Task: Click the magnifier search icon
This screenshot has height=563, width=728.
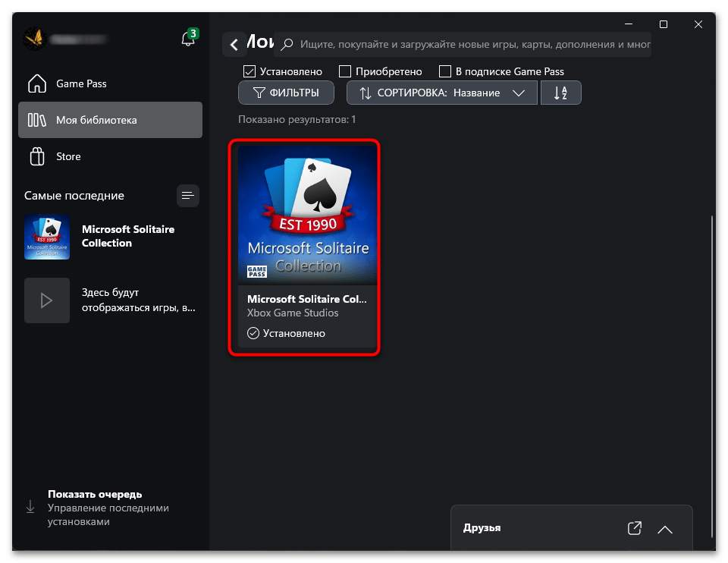Action: click(287, 45)
